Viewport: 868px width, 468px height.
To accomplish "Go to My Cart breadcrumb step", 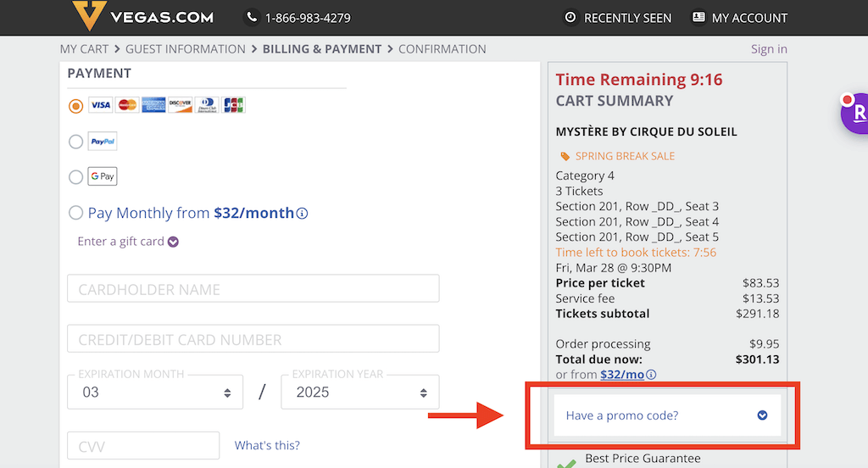I will click(84, 49).
